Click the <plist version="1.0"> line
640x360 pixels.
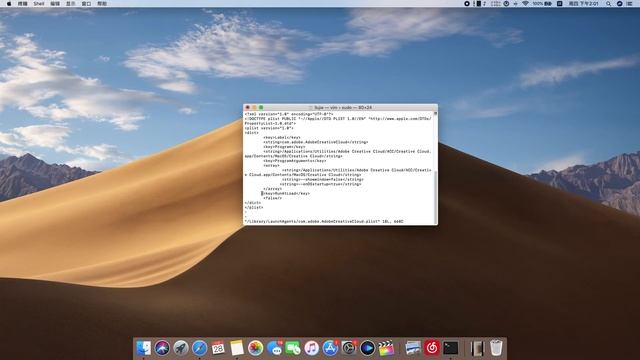tap(269, 128)
